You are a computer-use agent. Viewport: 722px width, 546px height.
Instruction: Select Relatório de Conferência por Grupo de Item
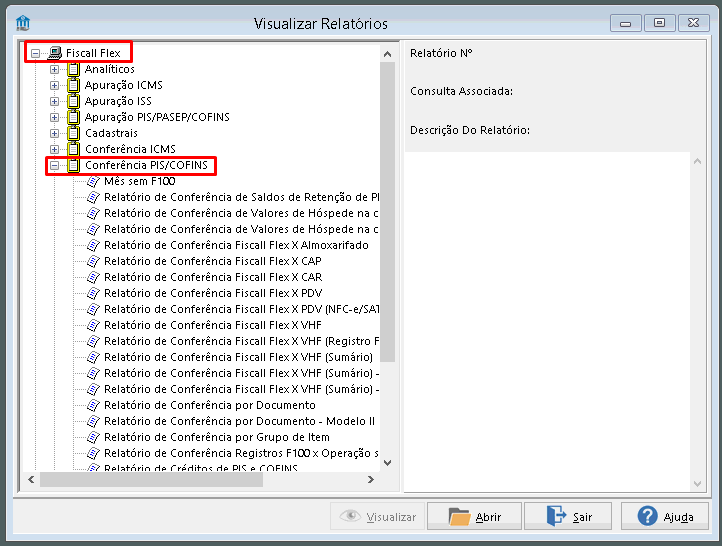point(217,437)
